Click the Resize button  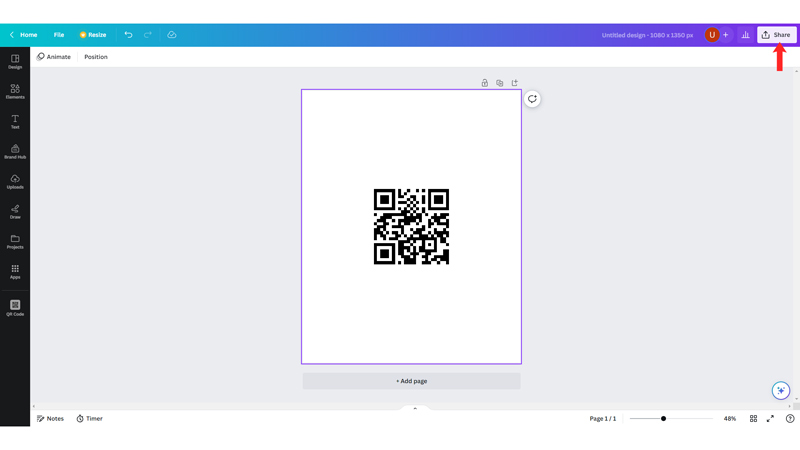93,35
